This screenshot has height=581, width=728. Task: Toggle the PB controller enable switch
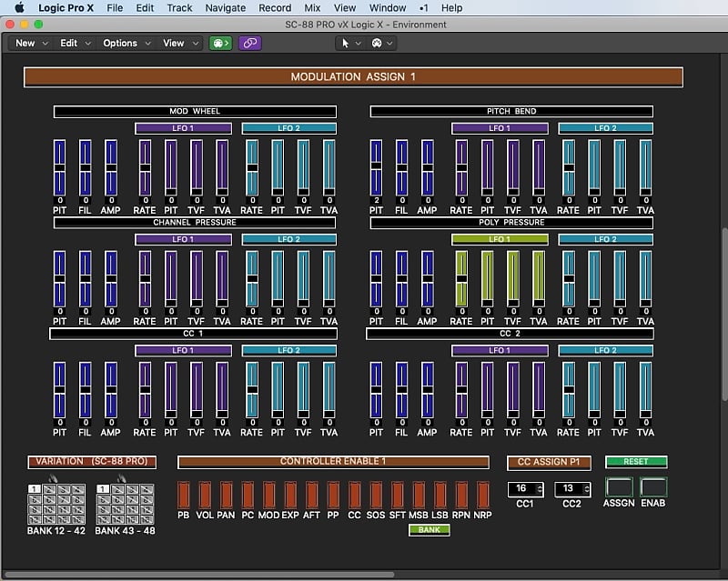[184, 496]
